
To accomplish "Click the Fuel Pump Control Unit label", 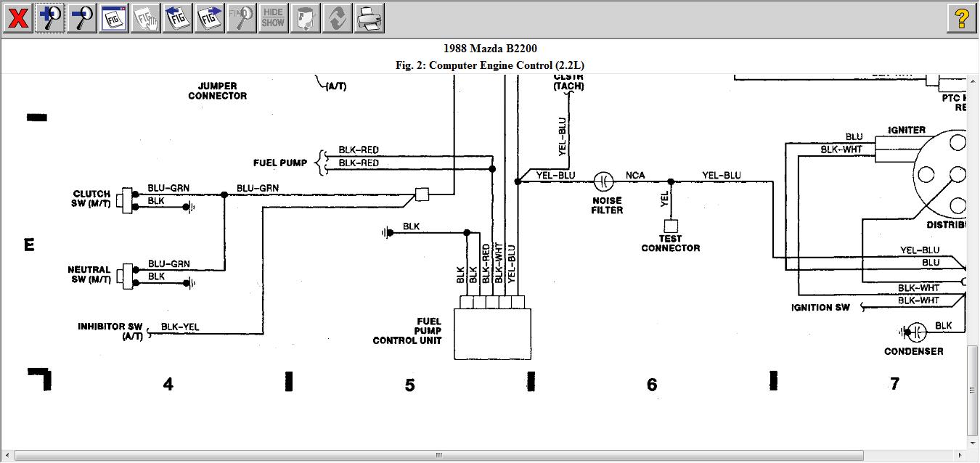I will point(407,331).
